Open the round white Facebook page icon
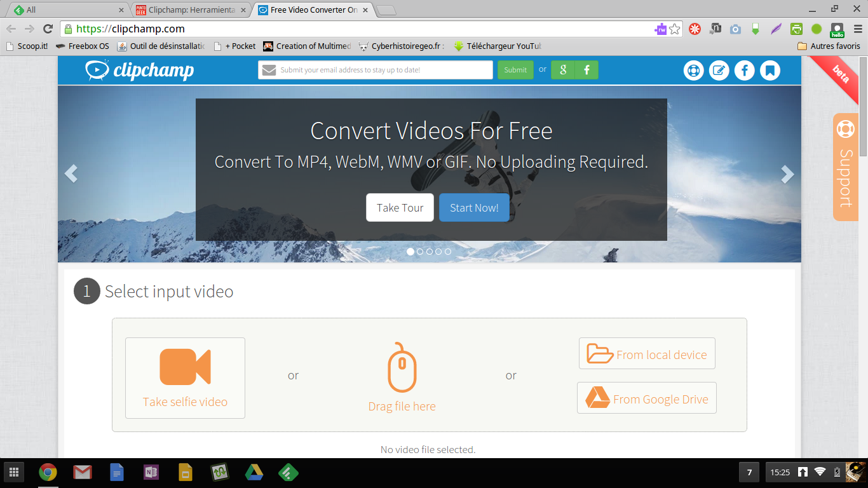Screen dimensions: 868x488 (744, 71)
